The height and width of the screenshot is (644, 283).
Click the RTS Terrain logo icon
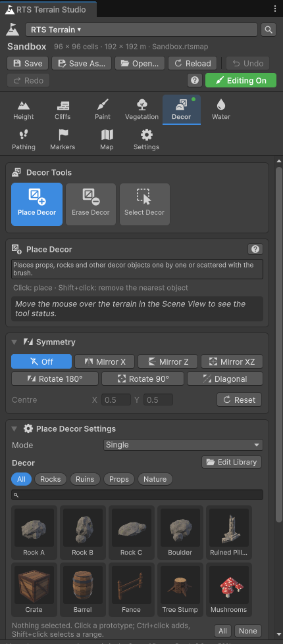coord(13,30)
